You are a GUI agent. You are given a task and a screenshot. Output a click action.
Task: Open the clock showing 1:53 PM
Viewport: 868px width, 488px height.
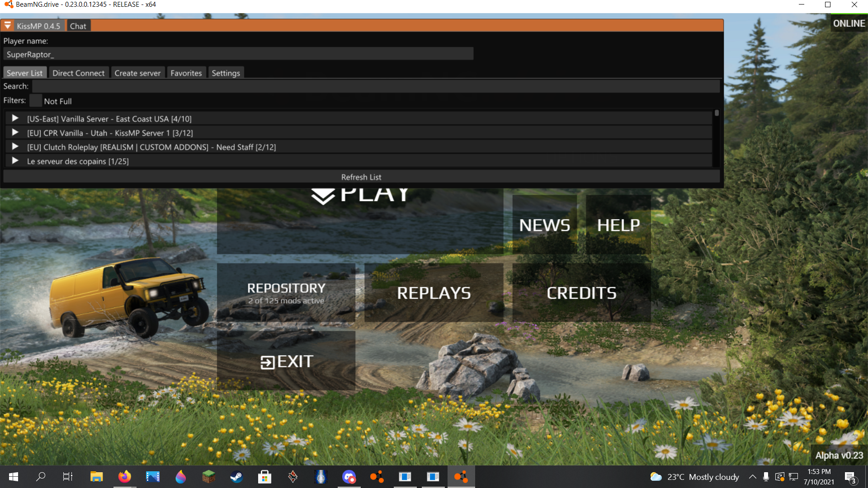click(819, 477)
